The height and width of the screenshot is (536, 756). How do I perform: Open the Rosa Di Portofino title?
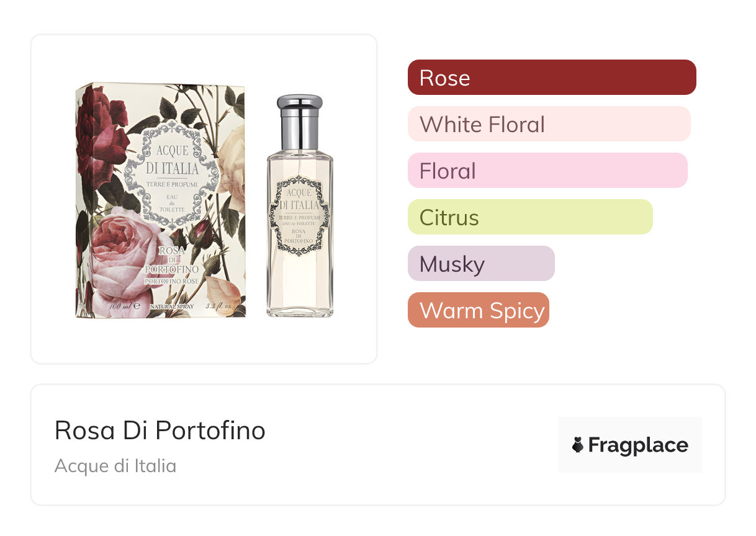[160, 430]
